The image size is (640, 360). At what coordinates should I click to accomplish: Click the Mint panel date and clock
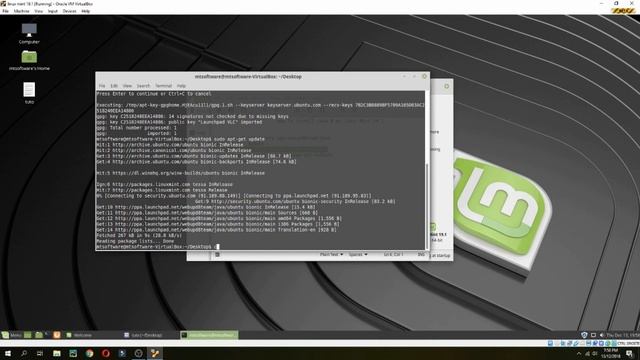click(x=623, y=335)
